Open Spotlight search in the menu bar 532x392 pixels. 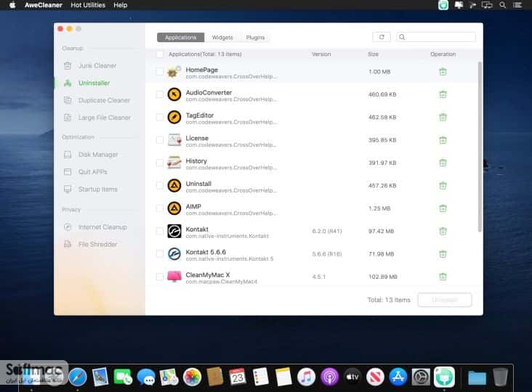point(502,5)
